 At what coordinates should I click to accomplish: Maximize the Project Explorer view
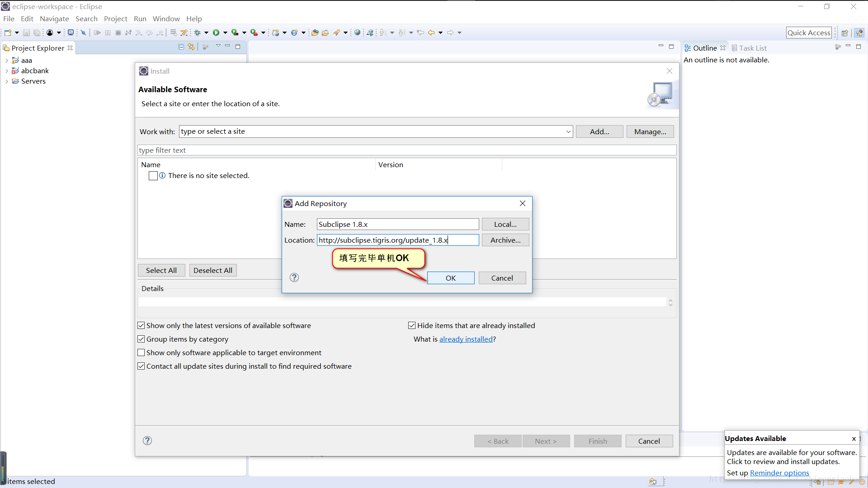tap(238, 47)
